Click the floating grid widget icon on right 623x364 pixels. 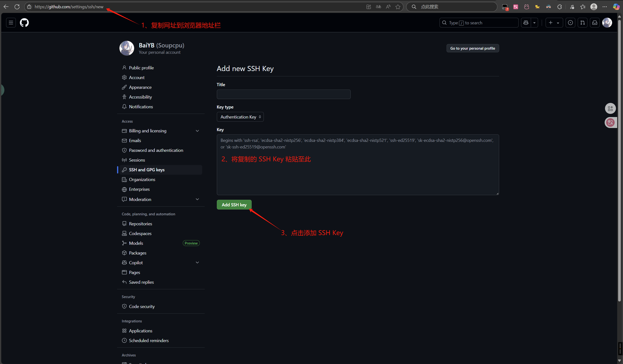[x=610, y=109]
